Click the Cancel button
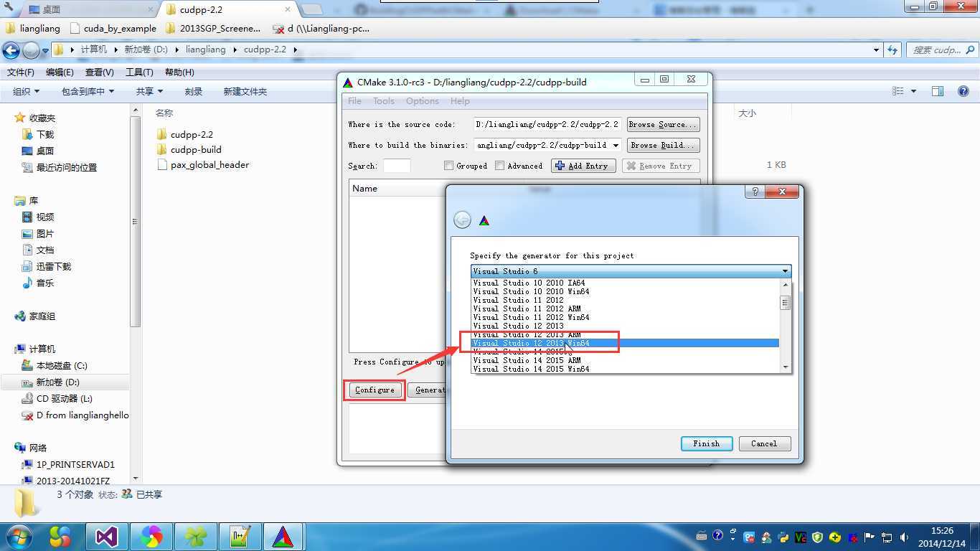This screenshot has width=980, height=551. point(764,443)
